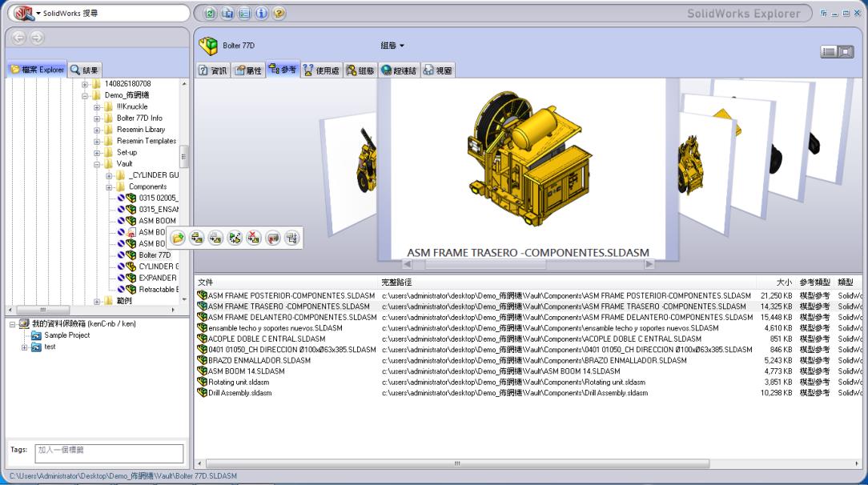Click the last icon in the popup toolbar
This screenshot has height=485, width=868.
click(x=291, y=238)
